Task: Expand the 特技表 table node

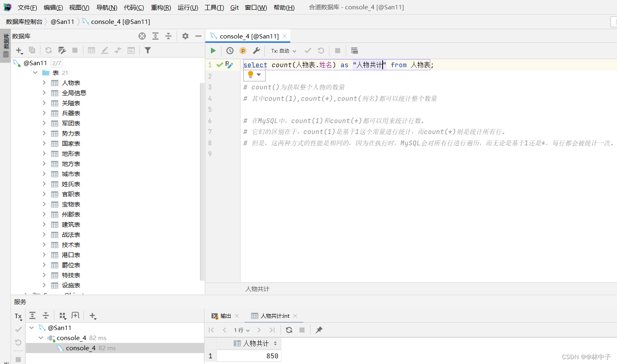Action: click(x=44, y=275)
